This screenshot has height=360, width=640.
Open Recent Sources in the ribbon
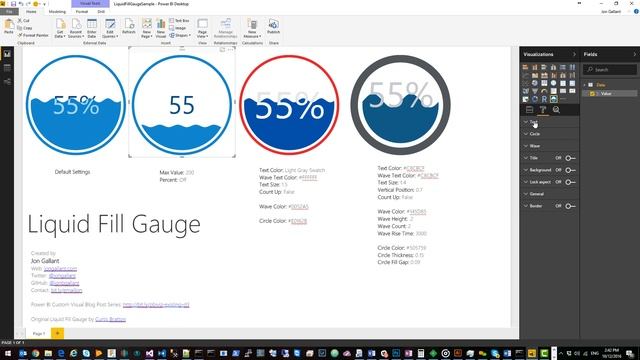(x=76, y=28)
